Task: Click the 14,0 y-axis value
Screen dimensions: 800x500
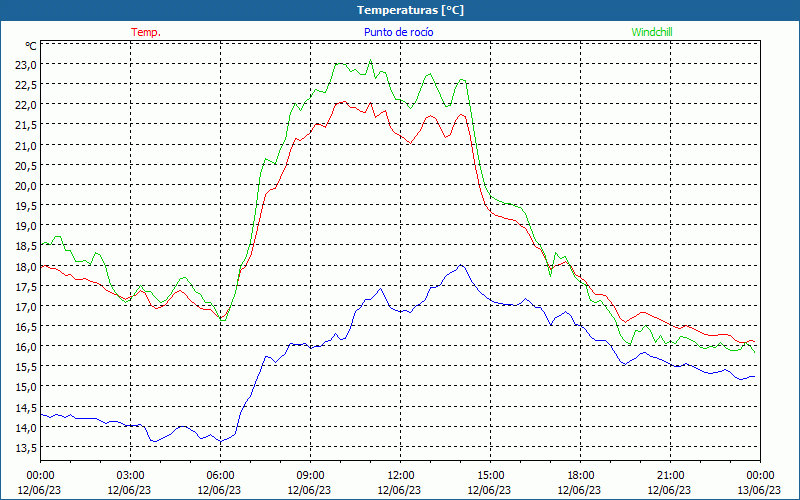Action: coord(27,427)
